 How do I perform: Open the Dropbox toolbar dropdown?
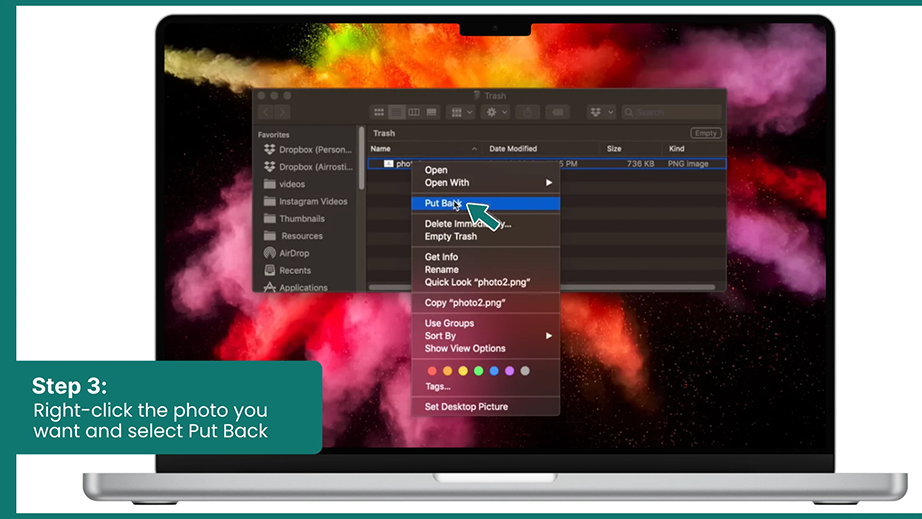pos(601,112)
